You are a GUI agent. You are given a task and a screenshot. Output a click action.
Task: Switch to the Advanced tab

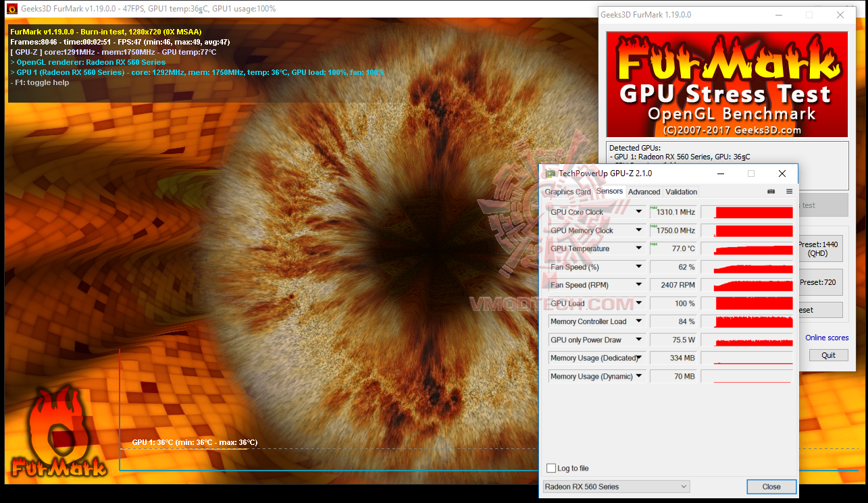point(644,192)
